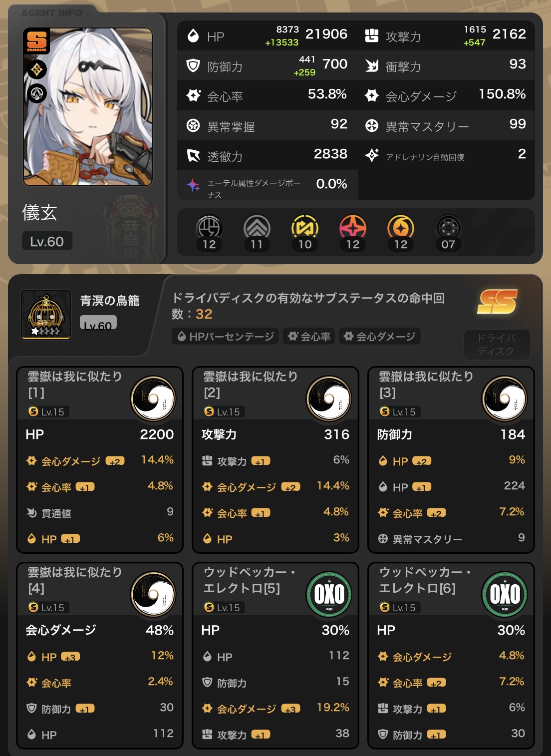The image size is (551, 756).
Task: Click the ウッドペッカー・エレクトロ[6] disc icon
Action: (x=505, y=594)
